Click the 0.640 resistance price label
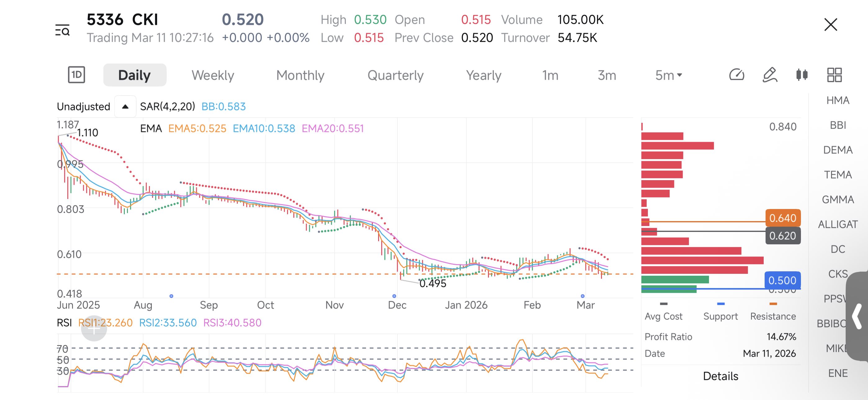The image size is (868, 400). 782,218
